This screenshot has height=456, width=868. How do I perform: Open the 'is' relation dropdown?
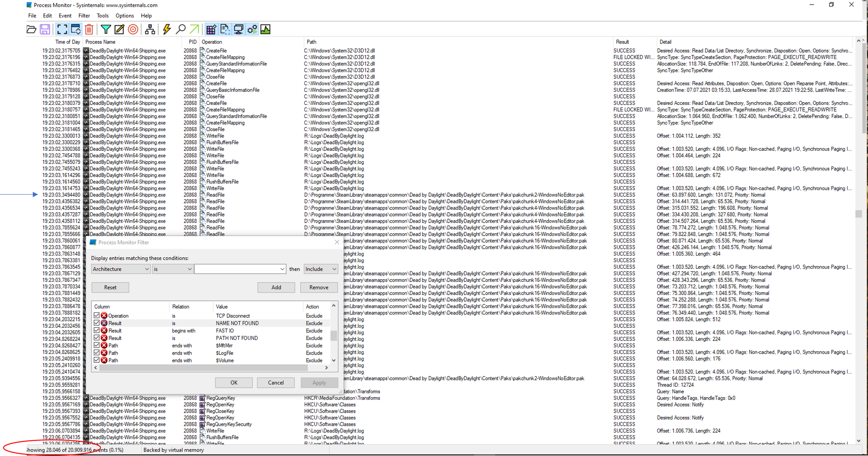(x=173, y=269)
